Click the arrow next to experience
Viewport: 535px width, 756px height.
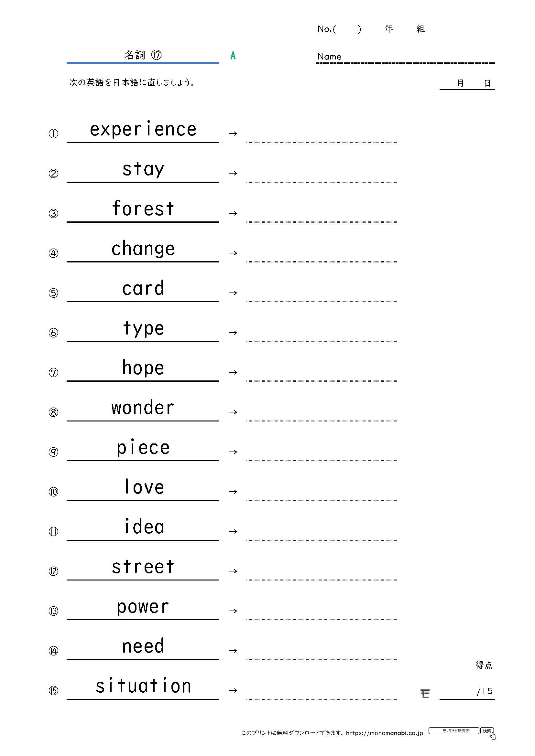pos(233,133)
